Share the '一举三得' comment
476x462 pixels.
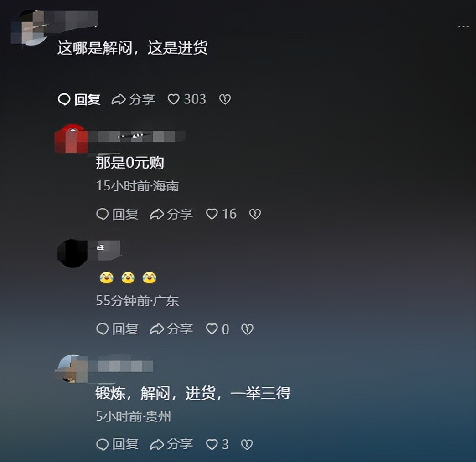tap(171, 444)
